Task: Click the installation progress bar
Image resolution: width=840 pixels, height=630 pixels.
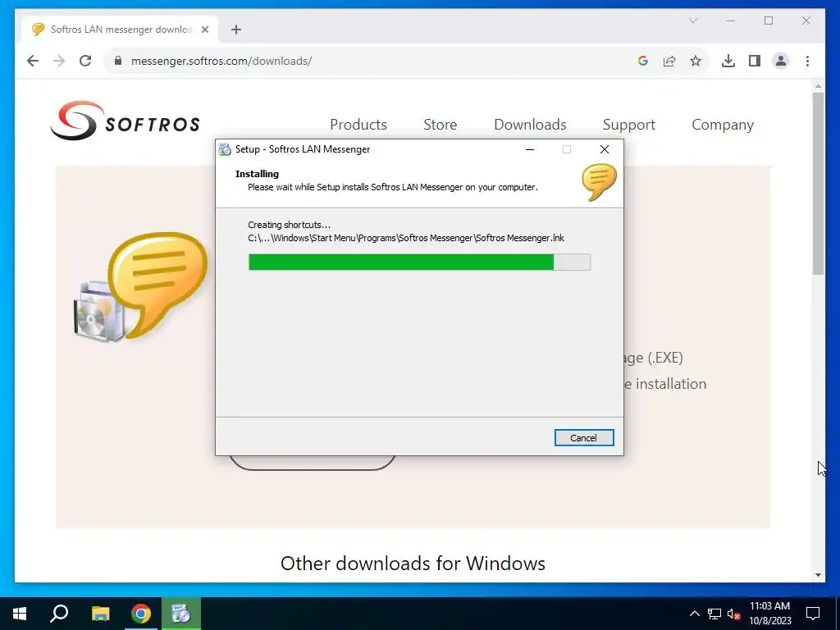Action: [x=419, y=262]
